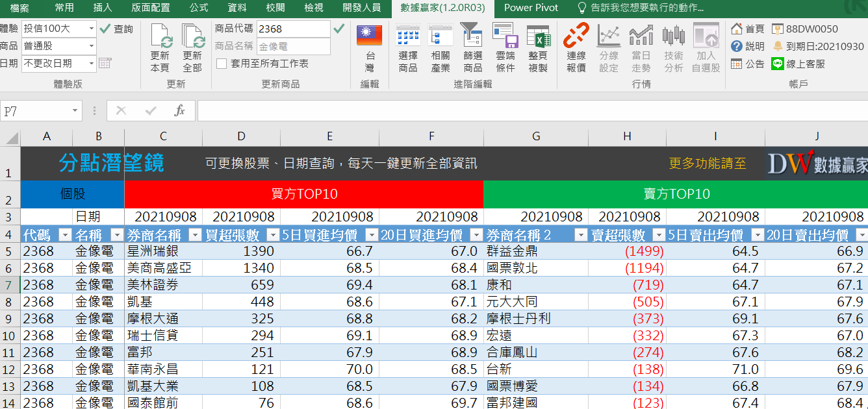Image resolution: width=868 pixels, height=409 pixels.
Task: Open the 5日買進均價 filter dropdown
Action: (372, 235)
